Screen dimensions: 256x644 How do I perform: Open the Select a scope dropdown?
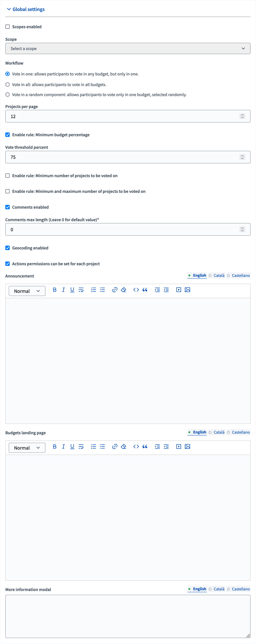click(x=128, y=48)
